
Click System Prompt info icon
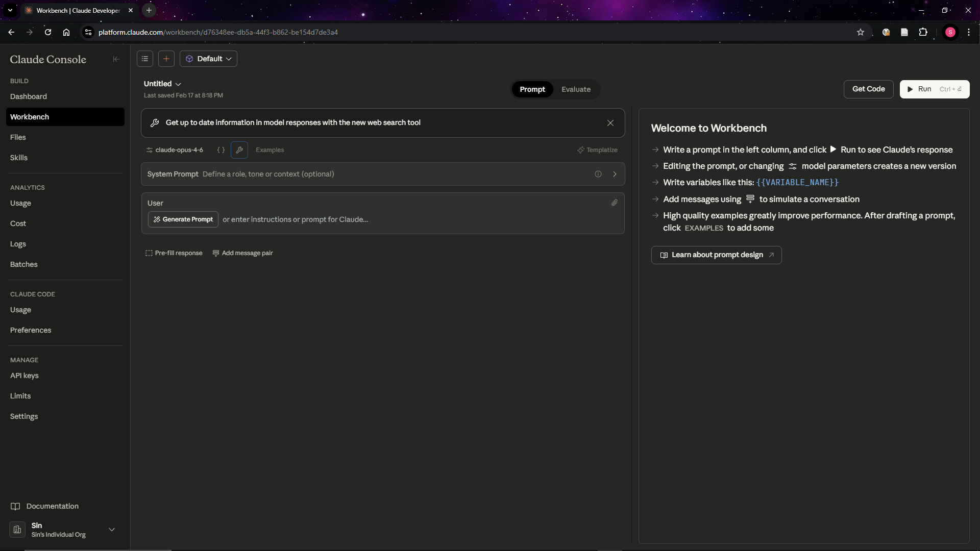[x=598, y=174]
